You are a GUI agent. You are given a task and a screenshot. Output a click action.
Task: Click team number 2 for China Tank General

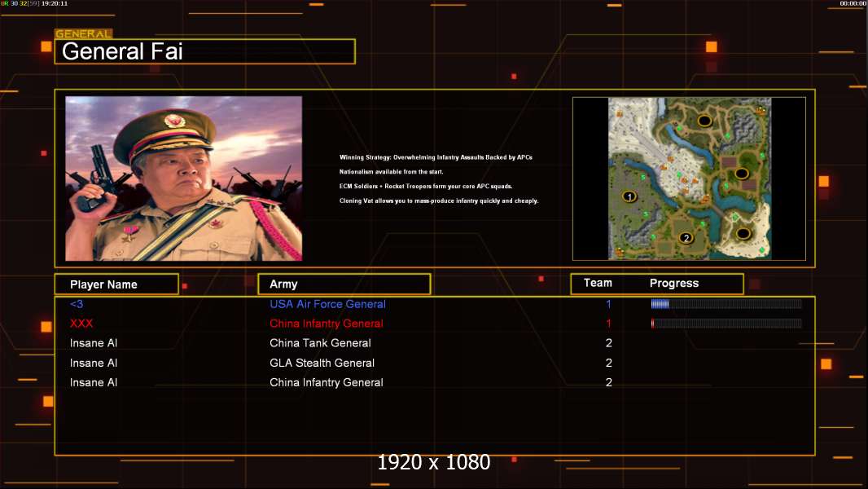pos(609,343)
